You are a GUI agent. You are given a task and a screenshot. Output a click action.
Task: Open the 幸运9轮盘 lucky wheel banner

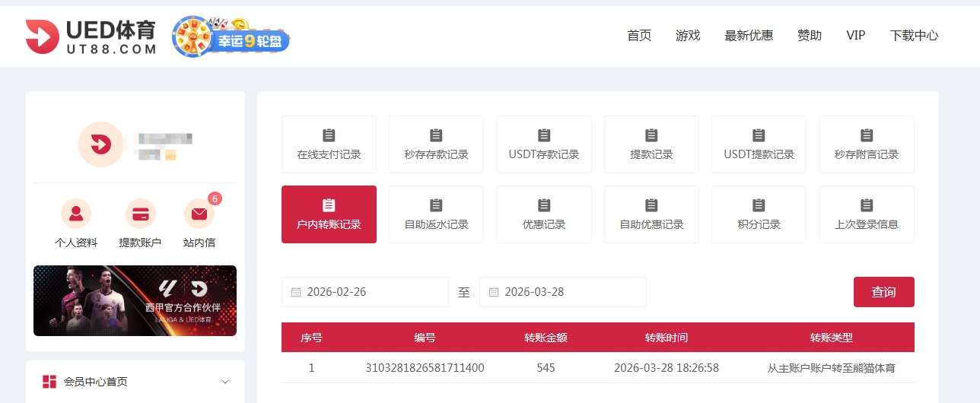(x=231, y=36)
